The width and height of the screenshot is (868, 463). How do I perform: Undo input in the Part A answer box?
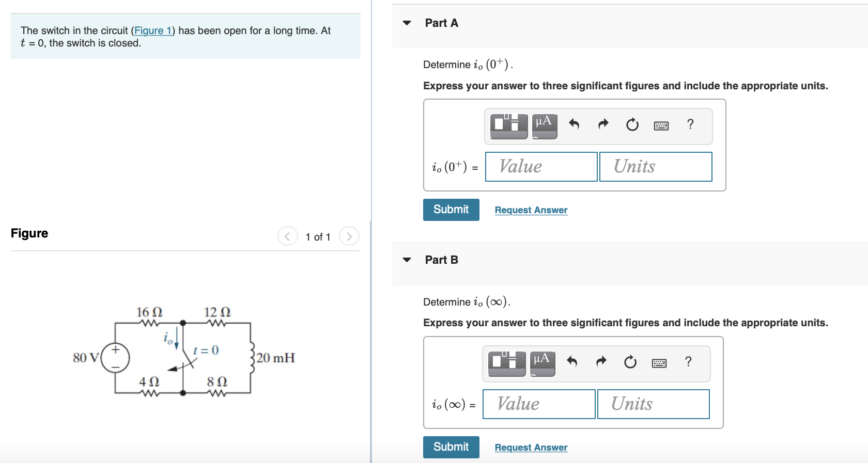(x=574, y=125)
